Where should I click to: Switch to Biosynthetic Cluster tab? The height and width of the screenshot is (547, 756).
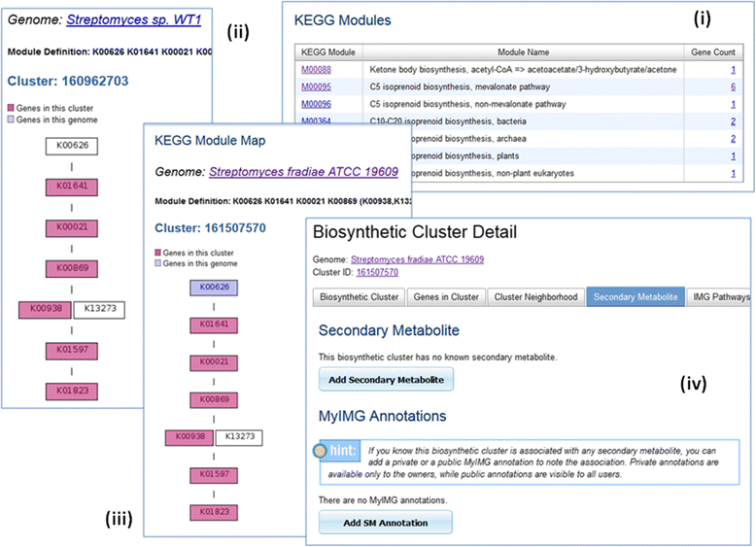click(360, 297)
